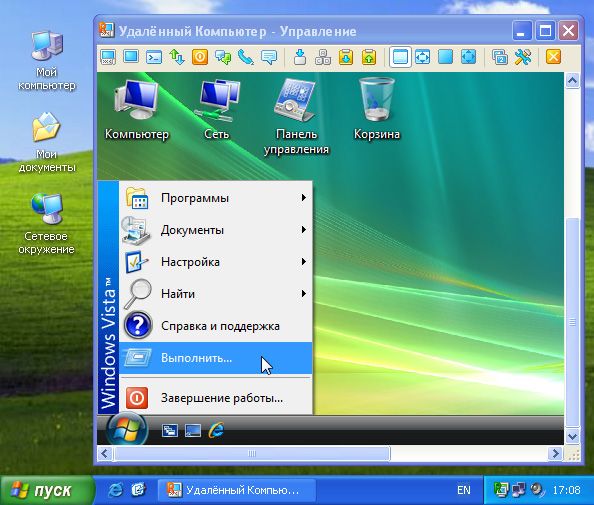Open Сетевое окружение on XP desktop

pos(46,224)
